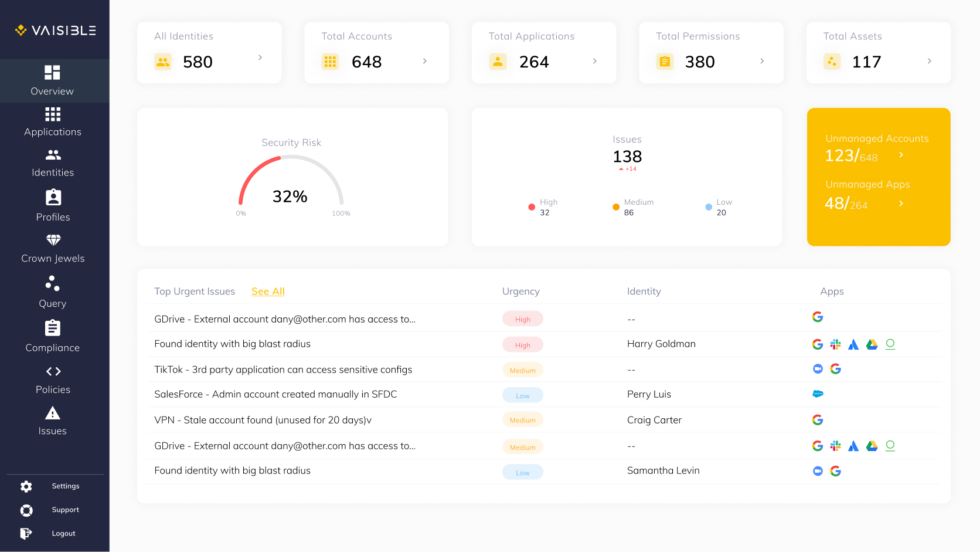
Task: Click the See All link
Action: pos(268,292)
